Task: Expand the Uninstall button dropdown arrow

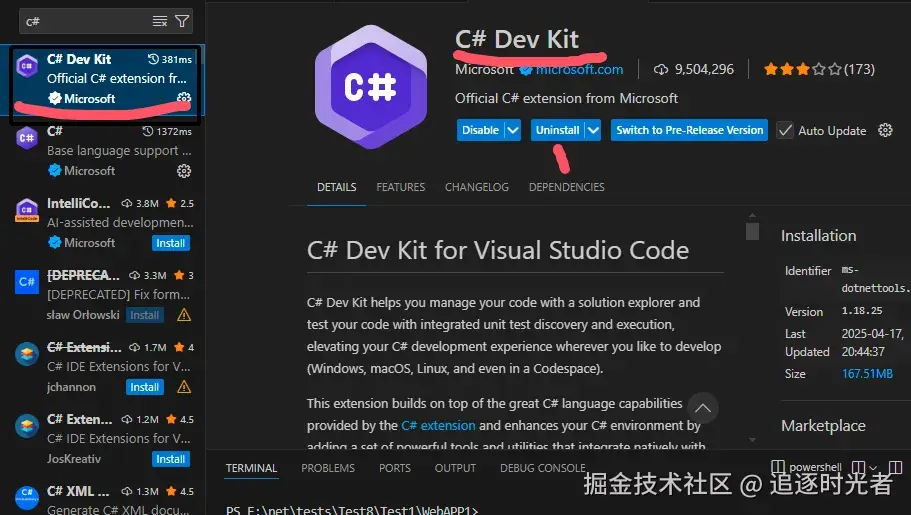Action: [x=593, y=130]
